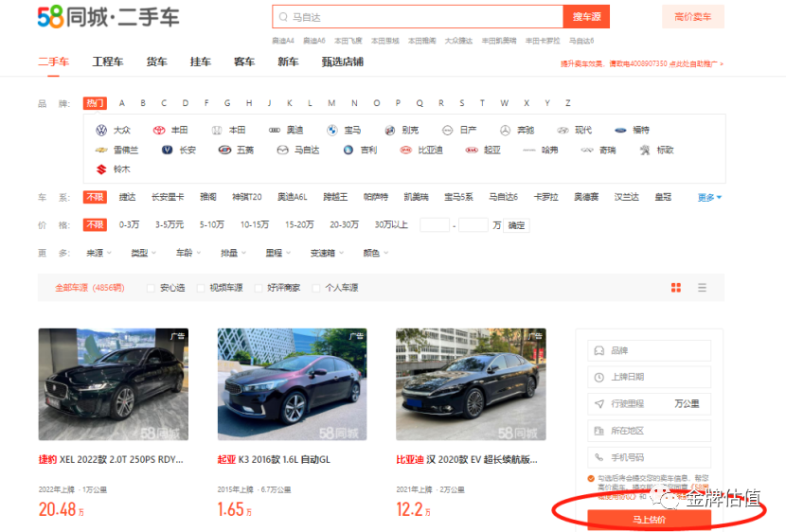Switch to the 二手车 tab
786x532 pixels.
point(54,62)
